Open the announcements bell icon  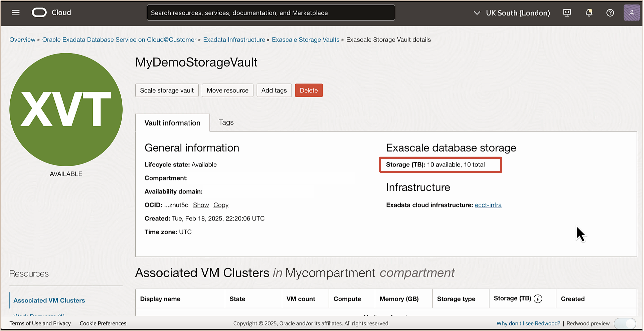pyautogui.click(x=589, y=13)
